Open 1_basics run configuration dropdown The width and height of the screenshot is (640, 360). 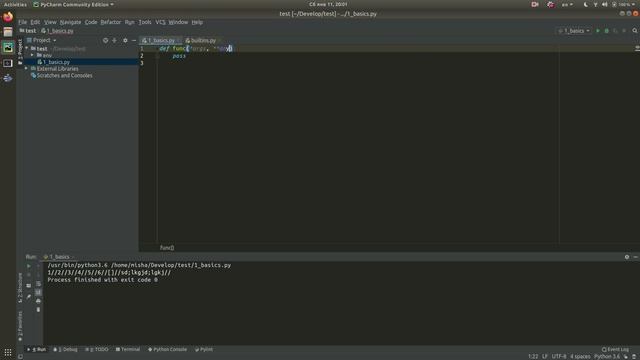coord(574,31)
